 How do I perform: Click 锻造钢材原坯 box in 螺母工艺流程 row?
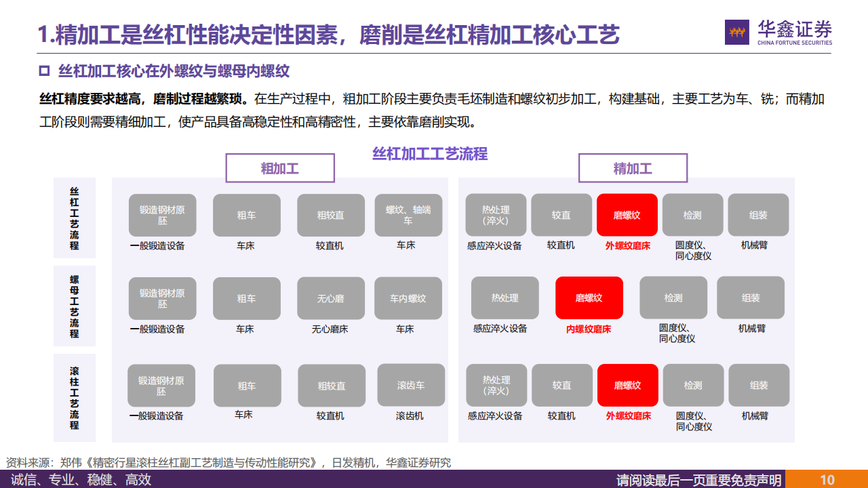tap(163, 299)
